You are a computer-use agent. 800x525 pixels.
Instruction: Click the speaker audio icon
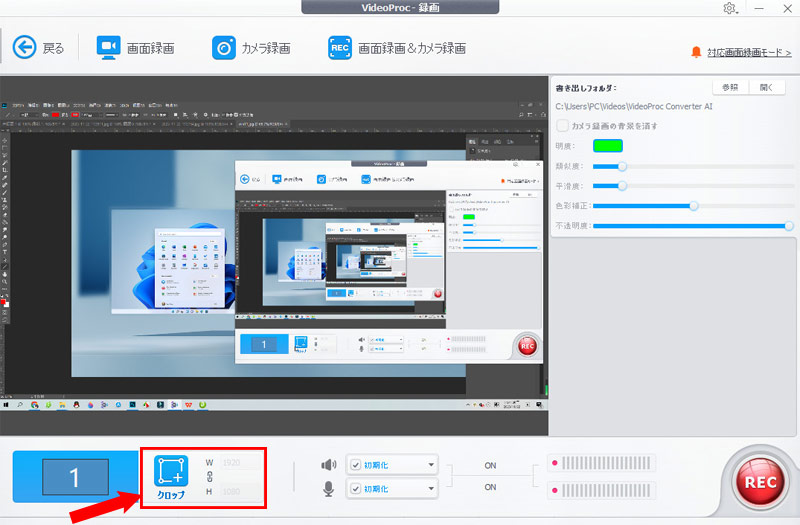pos(329,465)
